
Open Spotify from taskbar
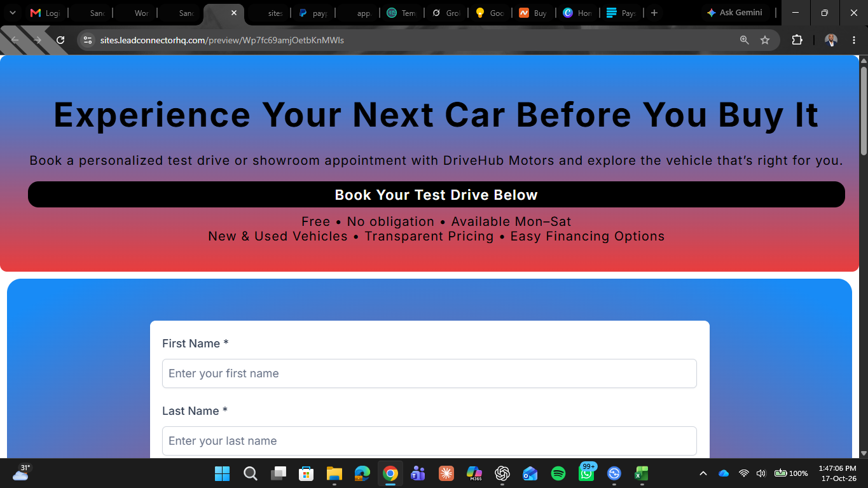coord(558,473)
